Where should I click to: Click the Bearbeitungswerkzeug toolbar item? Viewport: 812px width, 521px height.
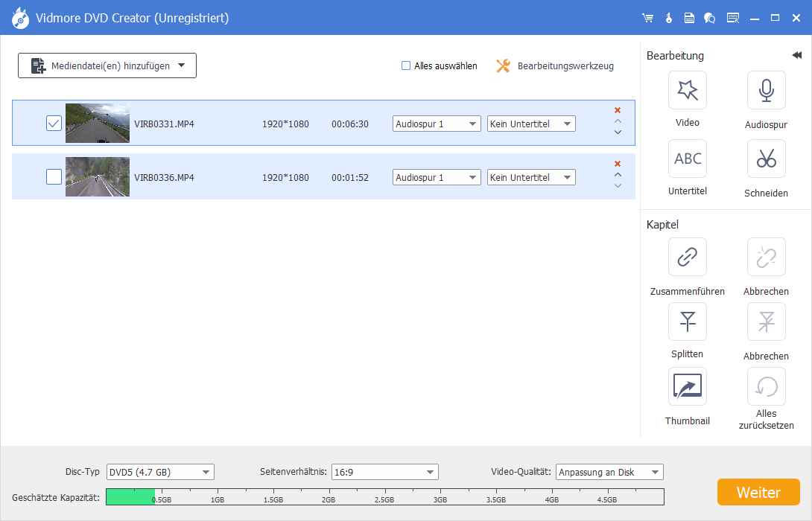(555, 66)
